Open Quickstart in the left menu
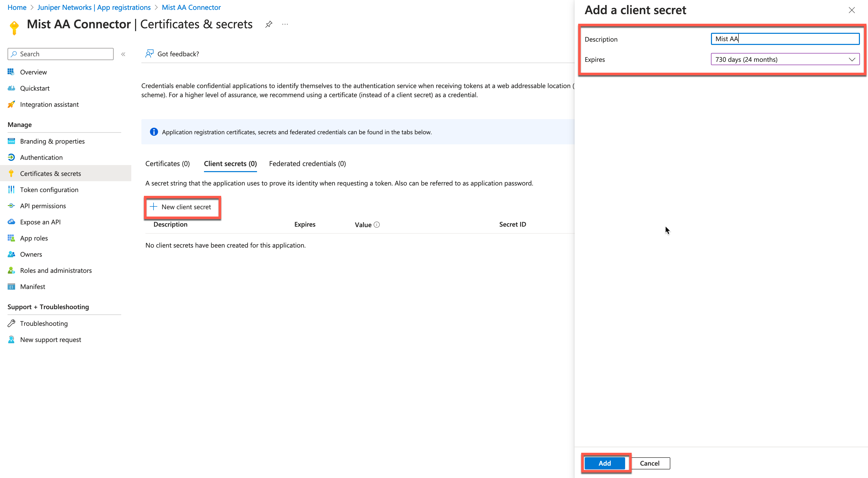This screenshot has width=868, height=478. point(34,88)
